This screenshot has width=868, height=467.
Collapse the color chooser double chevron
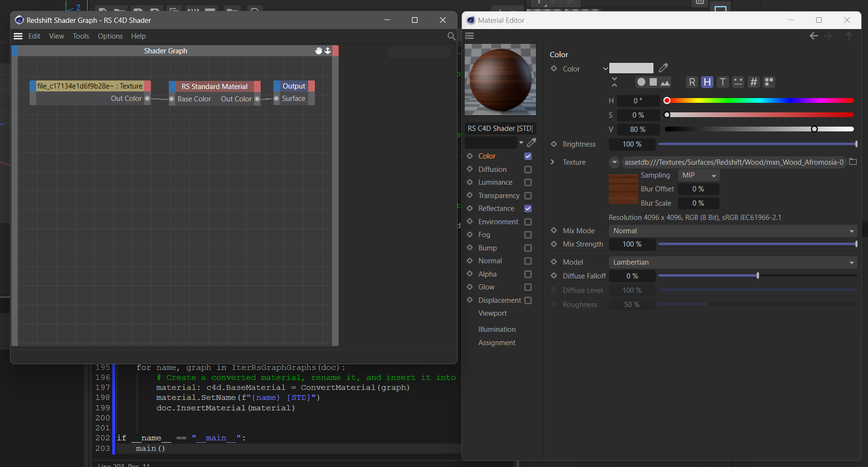pos(614,82)
